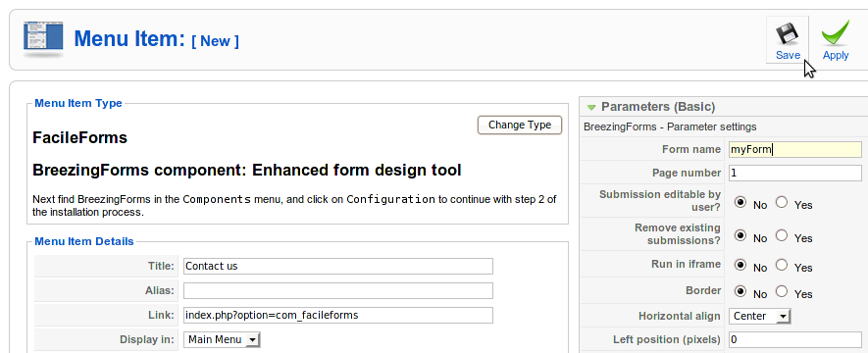Click the [ New ] title text
Screen dimensions: 868x353
click(216, 41)
